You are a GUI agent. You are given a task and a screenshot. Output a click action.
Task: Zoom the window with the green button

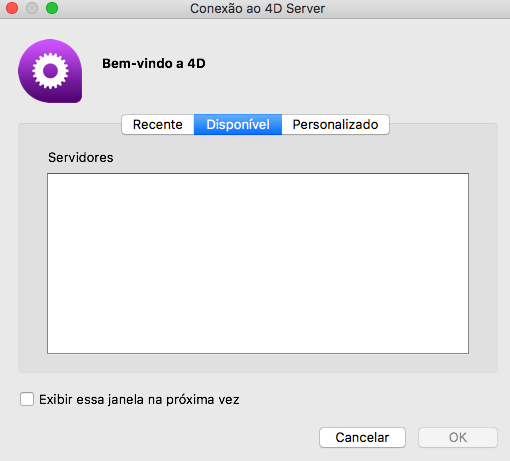click(x=52, y=8)
